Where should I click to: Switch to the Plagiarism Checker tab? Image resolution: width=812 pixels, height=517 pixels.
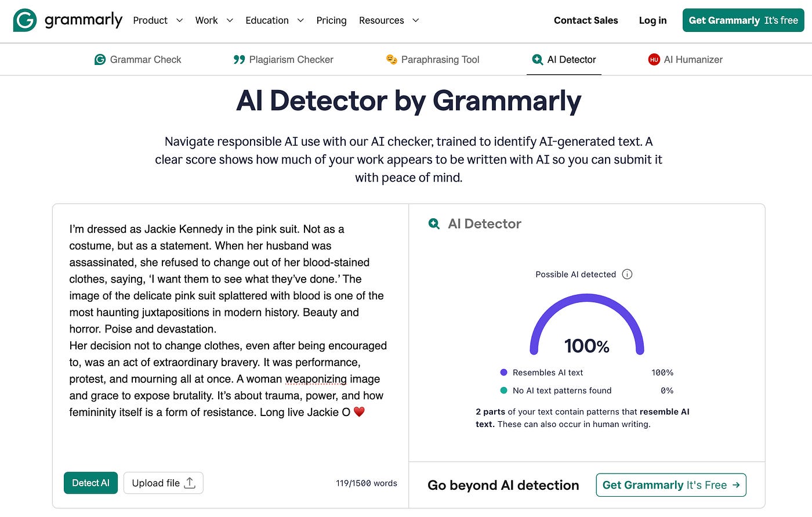point(284,59)
